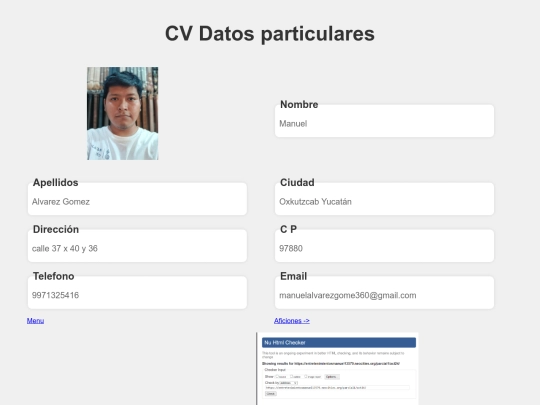Click the Dirección label
540x405 pixels.
click(56, 229)
